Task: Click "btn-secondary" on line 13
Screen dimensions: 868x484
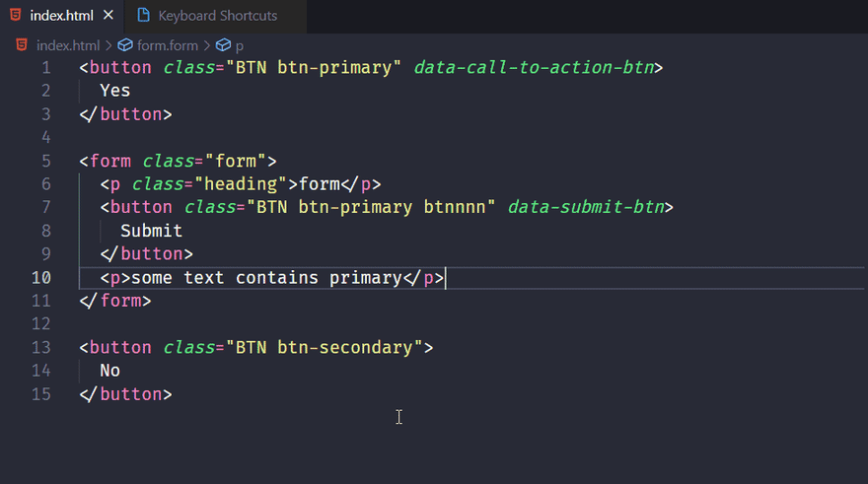Action: tap(345, 348)
